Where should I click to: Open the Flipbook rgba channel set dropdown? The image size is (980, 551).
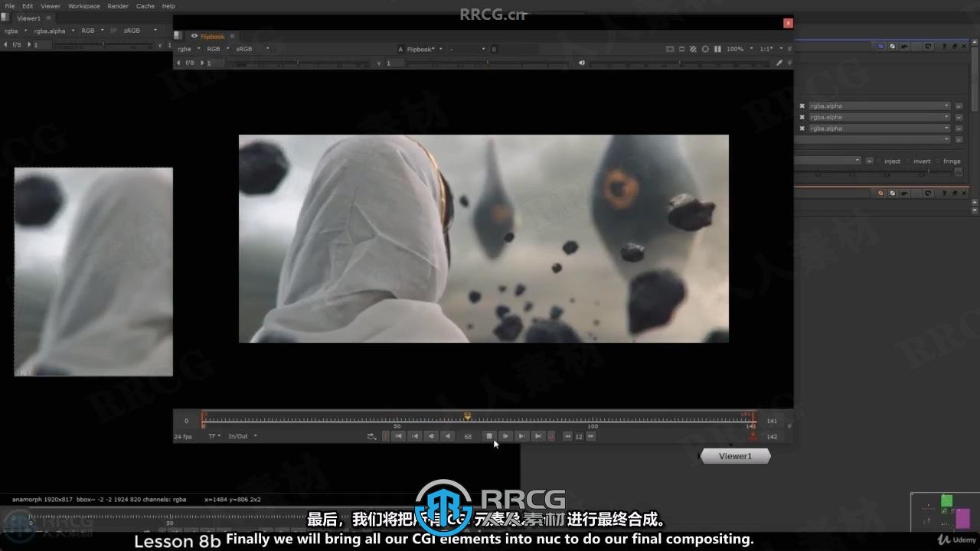click(x=188, y=49)
